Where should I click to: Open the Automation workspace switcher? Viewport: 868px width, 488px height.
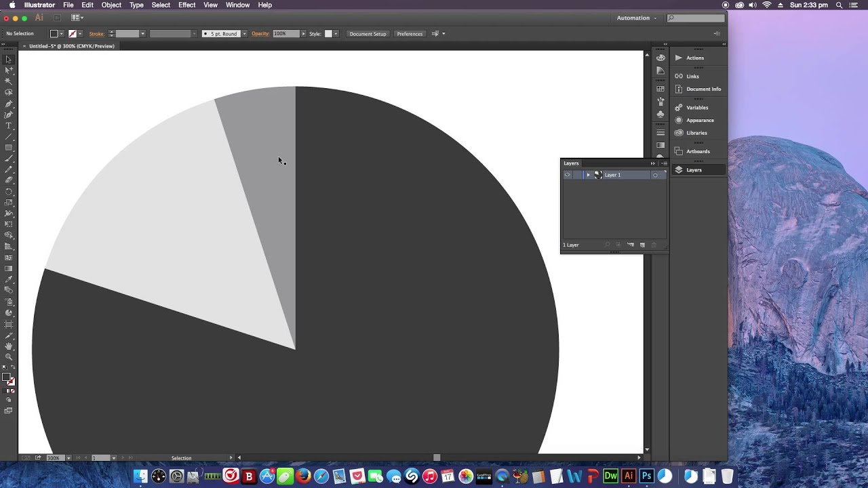pos(636,18)
